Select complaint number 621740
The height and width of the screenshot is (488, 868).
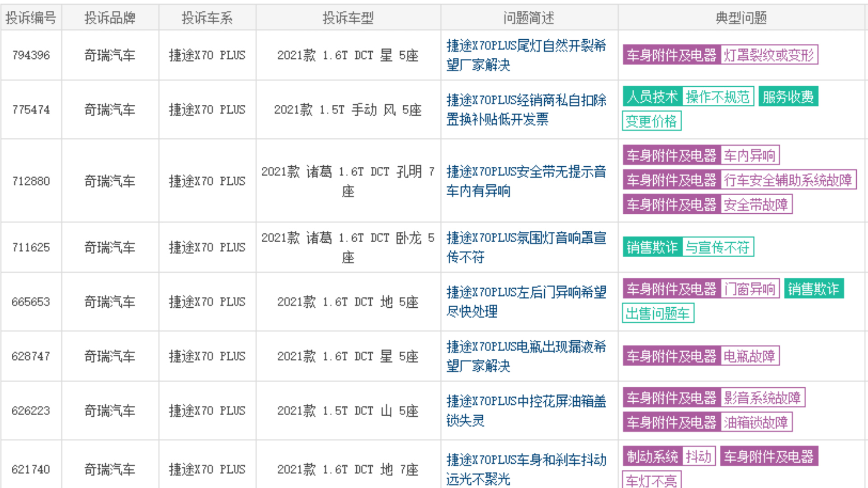coord(31,469)
